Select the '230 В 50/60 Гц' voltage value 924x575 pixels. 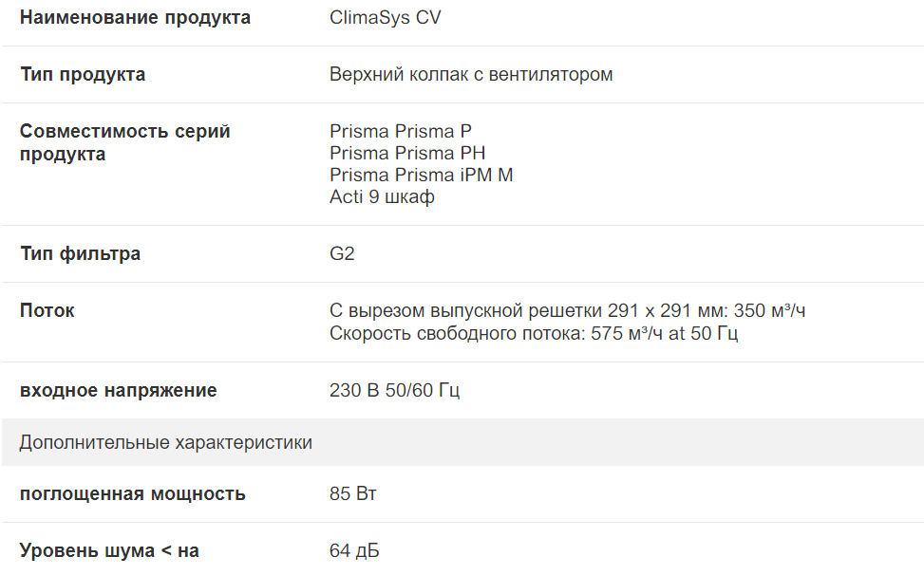(394, 390)
